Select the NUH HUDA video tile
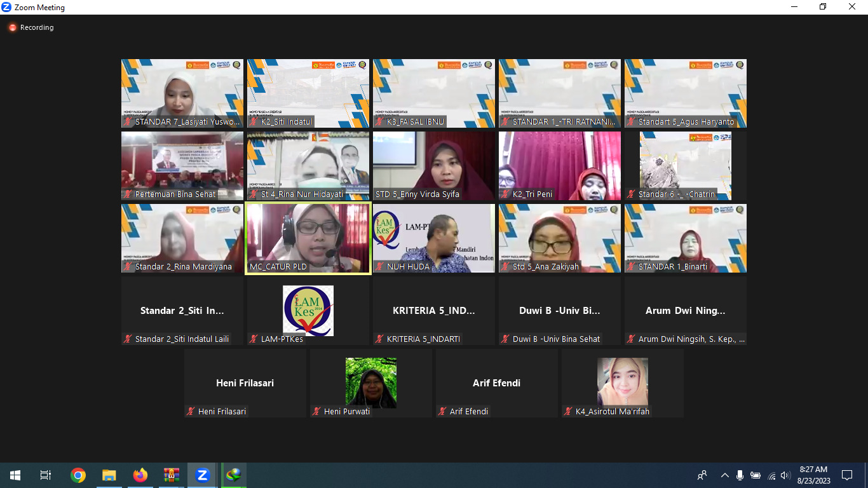This screenshot has width=868, height=488. click(x=434, y=238)
